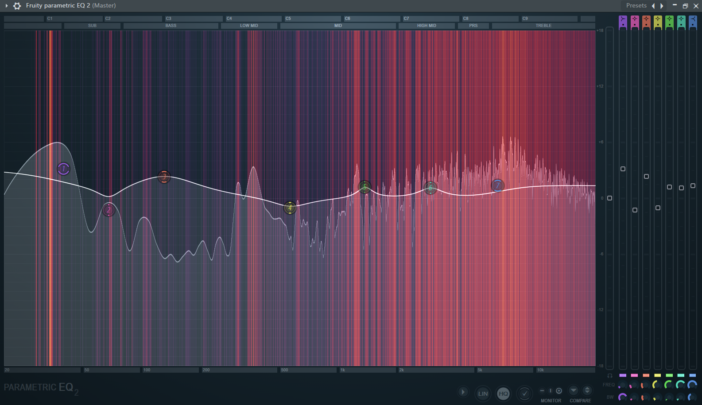The image size is (702, 405).
Task: Select the green band 5 node on curve
Action: [365, 187]
